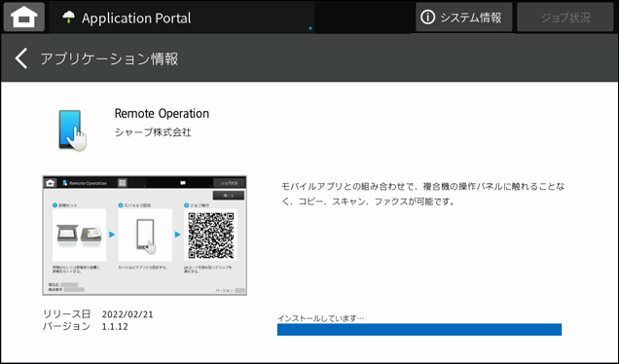Click the version number 1.1.12
Viewport: 619px width, 364px height.
tap(115, 326)
